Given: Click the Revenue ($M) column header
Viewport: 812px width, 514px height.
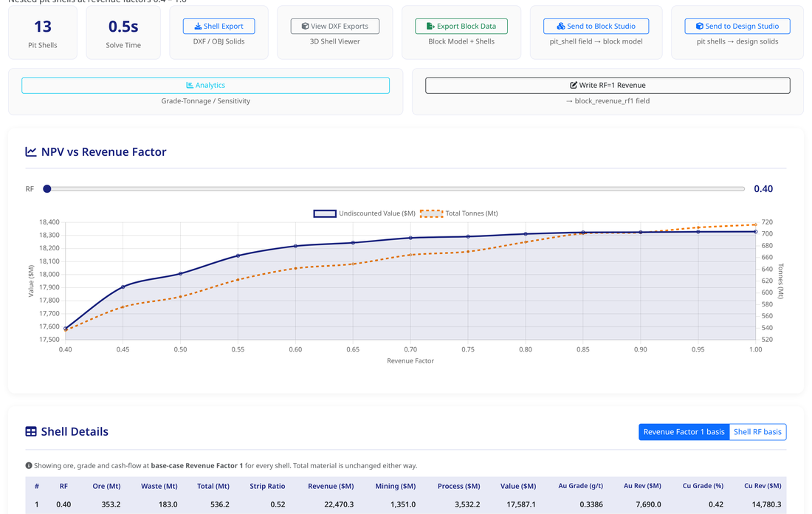Looking at the screenshot, I should [331, 486].
